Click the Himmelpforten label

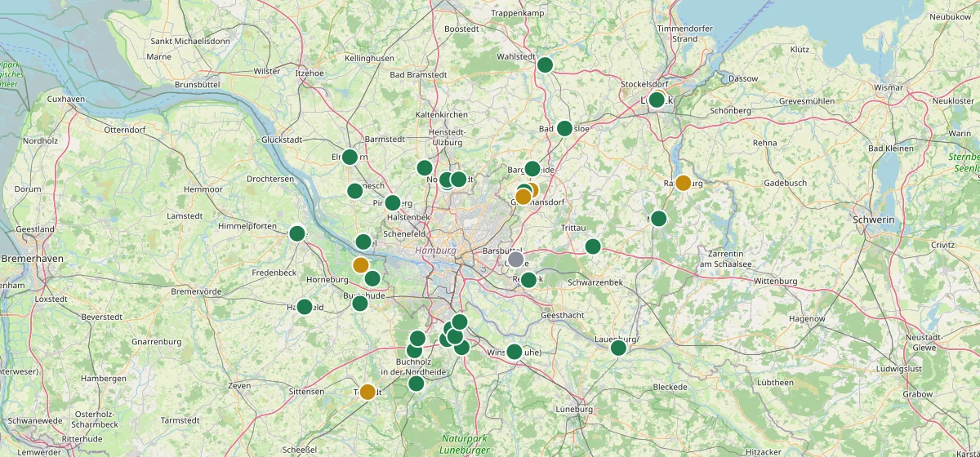pyautogui.click(x=247, y=226)
